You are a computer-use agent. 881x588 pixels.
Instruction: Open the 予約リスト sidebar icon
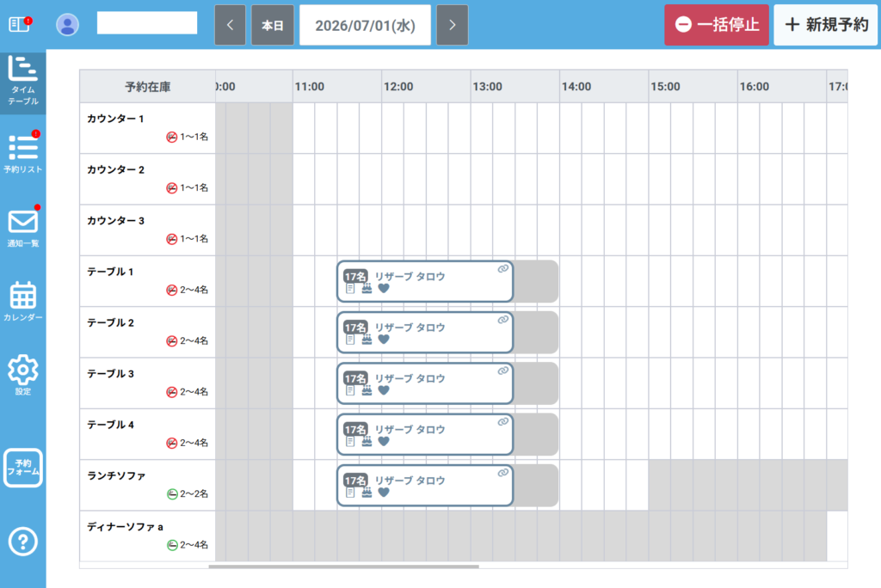click(23, 153)
